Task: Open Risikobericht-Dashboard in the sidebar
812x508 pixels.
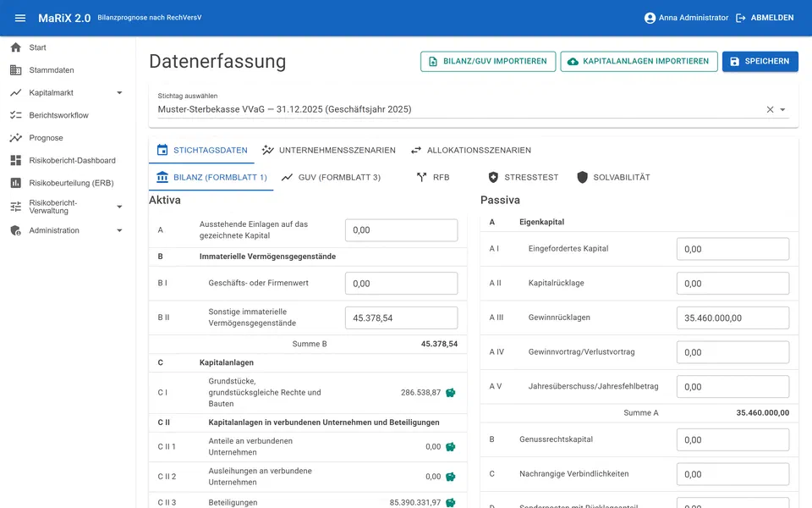Action: (68, 160)
